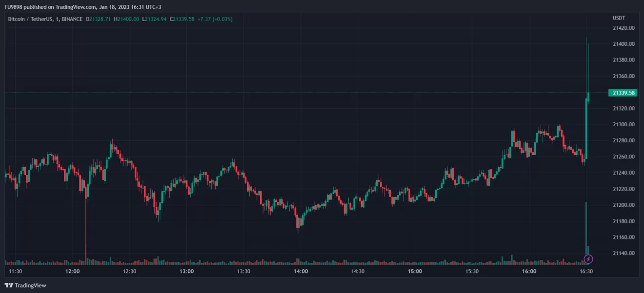The image size is (644, 293).
Task: Click the TradingView logo at bottom left
Action: 25,285
